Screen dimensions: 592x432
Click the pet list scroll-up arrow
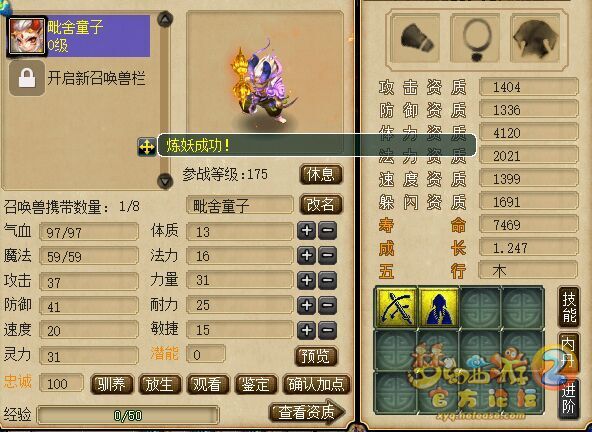coord(165,19)
